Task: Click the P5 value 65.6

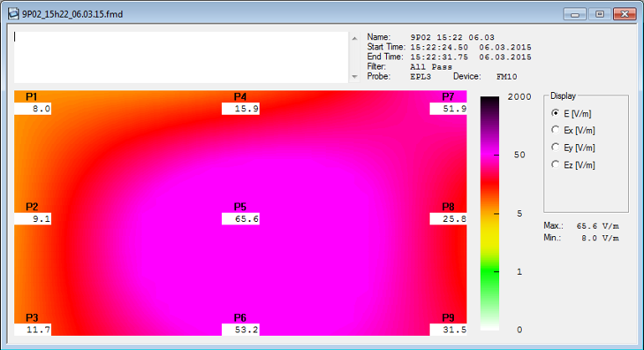Action: [x=240, y=219]
